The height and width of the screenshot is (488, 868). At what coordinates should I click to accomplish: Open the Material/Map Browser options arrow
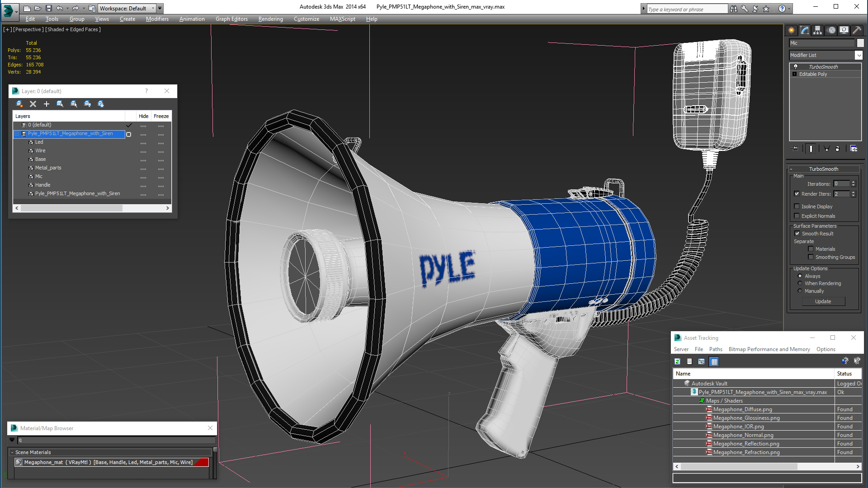pyautogui.click(x=12, y=440)
